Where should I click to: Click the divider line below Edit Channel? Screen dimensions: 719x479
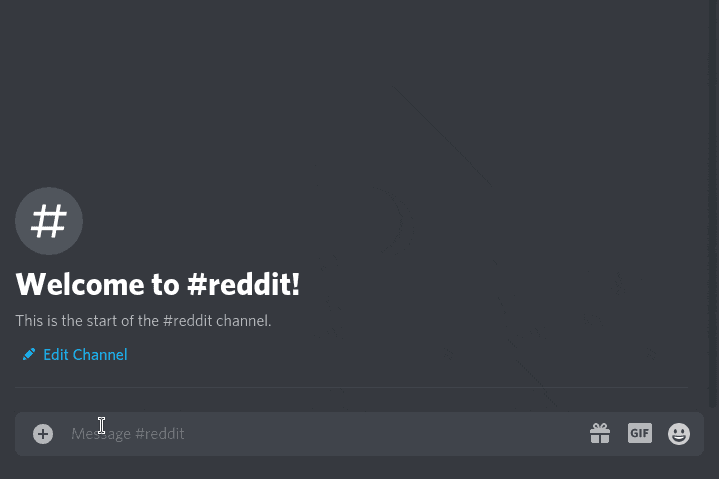click(x=351, y=387)
